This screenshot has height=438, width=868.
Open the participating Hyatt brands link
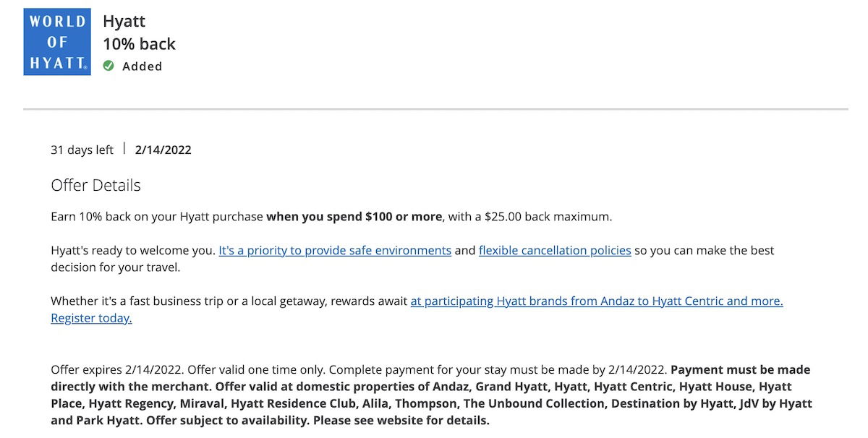[597, 301]
